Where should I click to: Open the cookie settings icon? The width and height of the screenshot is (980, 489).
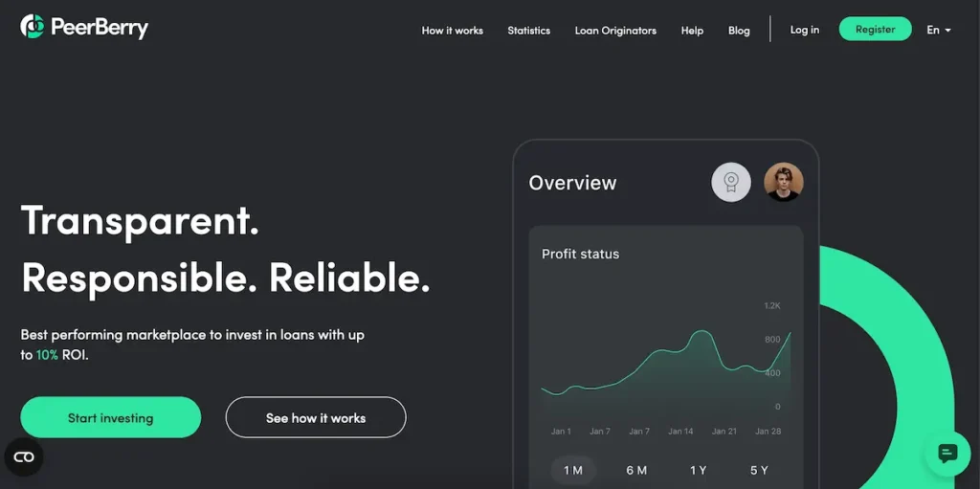coord(24,457)
